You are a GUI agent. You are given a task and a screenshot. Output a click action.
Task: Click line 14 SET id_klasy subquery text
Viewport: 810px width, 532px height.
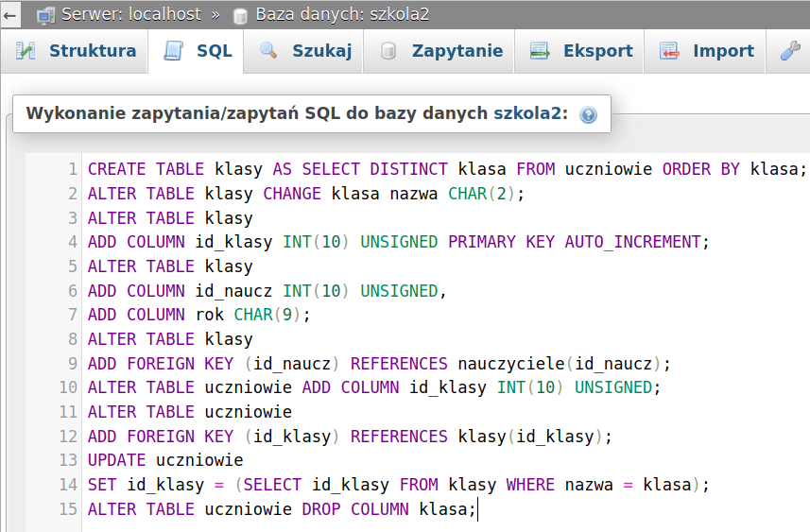398,485
